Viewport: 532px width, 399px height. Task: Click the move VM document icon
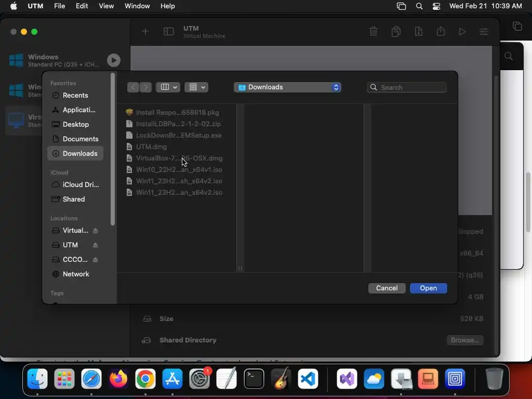point(419,32)
